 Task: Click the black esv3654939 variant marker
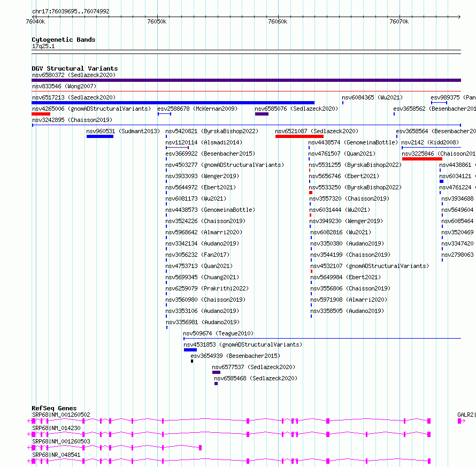pyautogui.click(x=192, y=361)
